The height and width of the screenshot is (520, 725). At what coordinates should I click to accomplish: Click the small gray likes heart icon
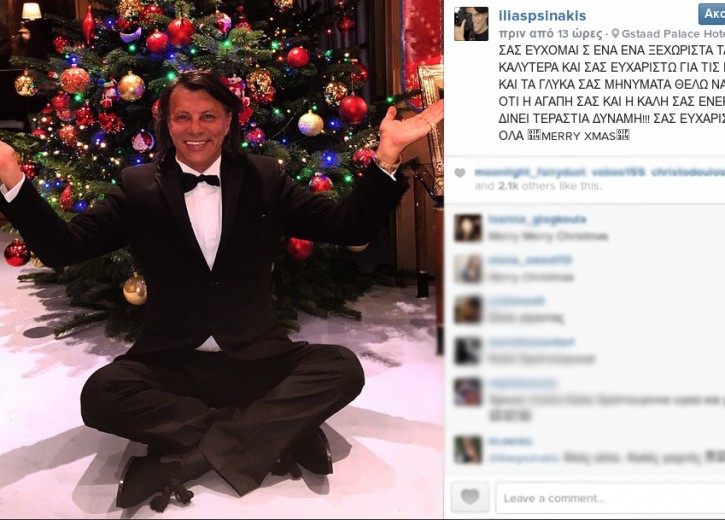point(460,173)
